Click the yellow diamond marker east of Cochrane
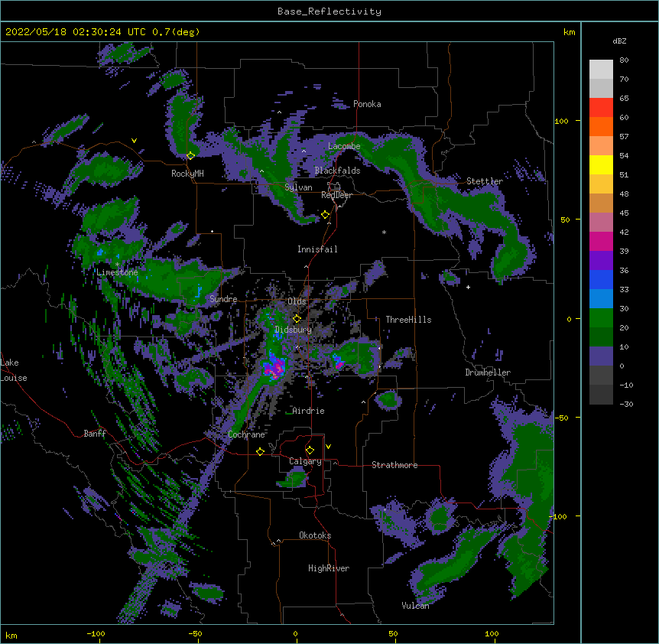659x644 pixels. click(x=260, y=451)
